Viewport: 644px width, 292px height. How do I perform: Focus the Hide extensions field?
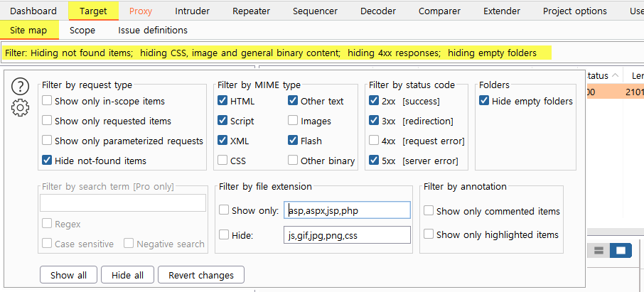click(347, 235)
